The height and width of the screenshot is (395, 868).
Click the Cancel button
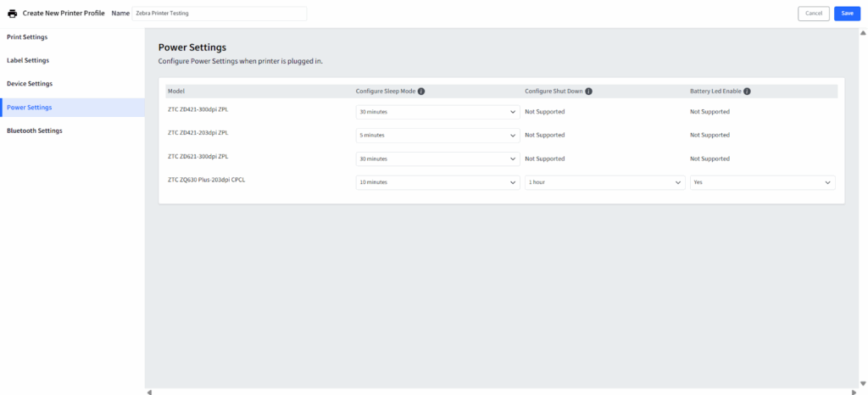814,14
